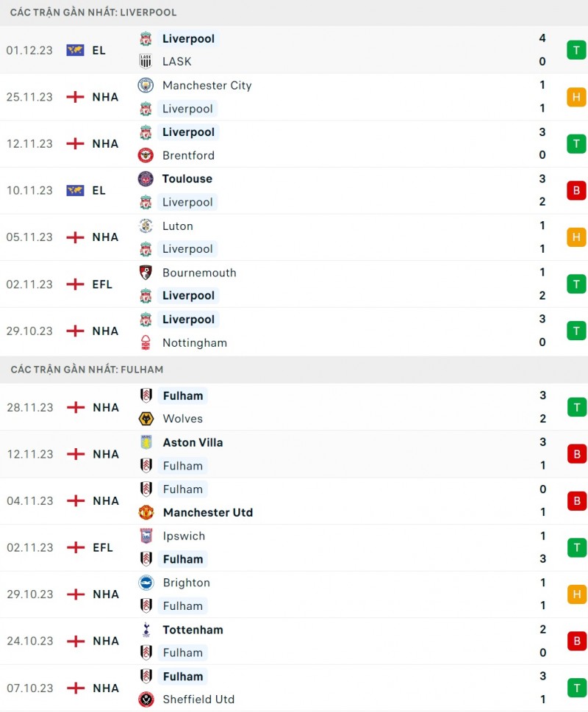This screenshot has width=588, height=712.
Task: Click the red B badge for Tottenham match
Action: tap(576, 641)
